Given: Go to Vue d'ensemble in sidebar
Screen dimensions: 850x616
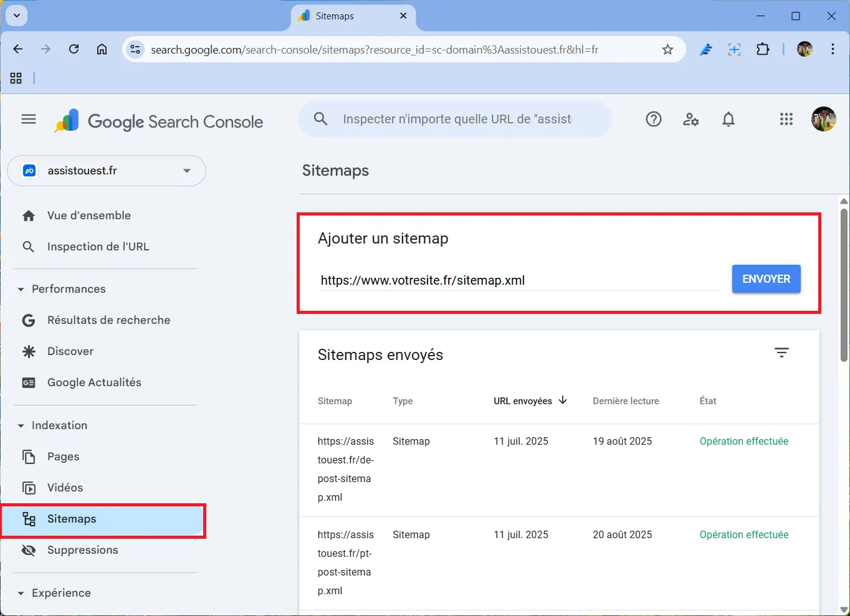Looking at the screenshot, I should click(x=88, y=216).
